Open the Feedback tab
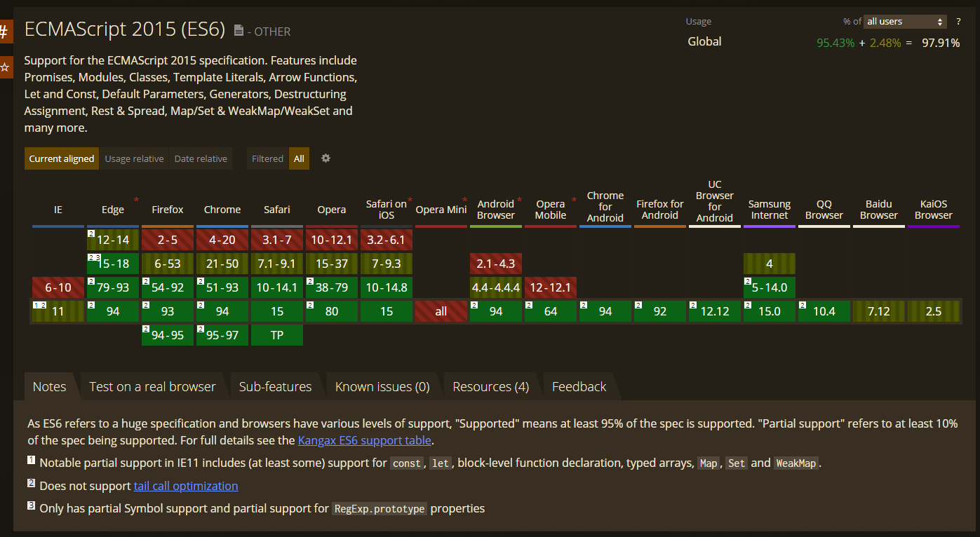Screen dimensions: 980x537 [x=579, y=386]
